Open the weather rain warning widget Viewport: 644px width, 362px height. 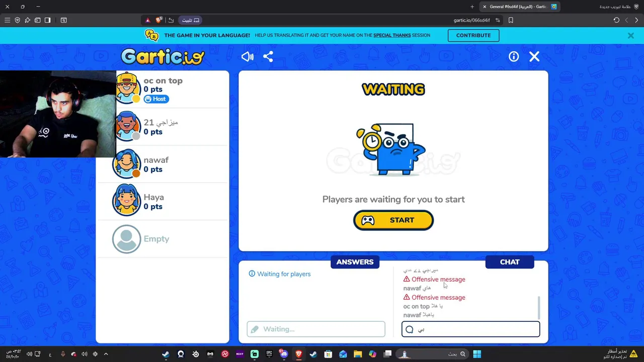pos(620,354)
